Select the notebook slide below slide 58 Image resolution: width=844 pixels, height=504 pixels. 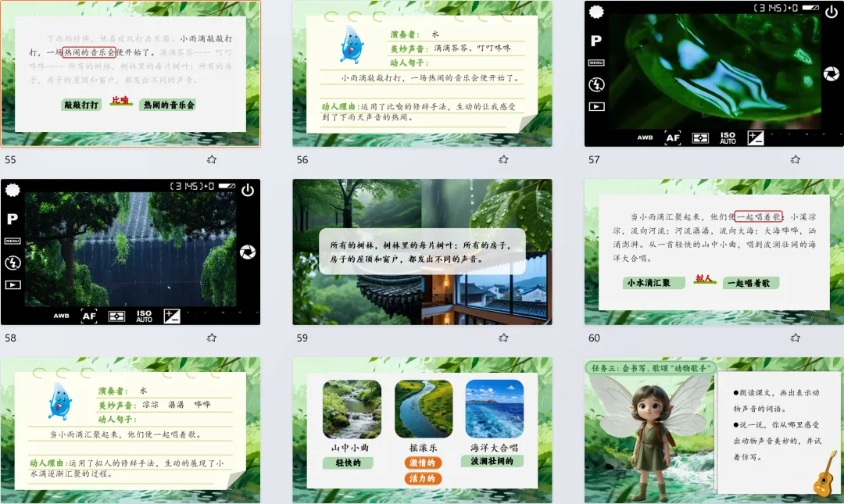point(131,431)
